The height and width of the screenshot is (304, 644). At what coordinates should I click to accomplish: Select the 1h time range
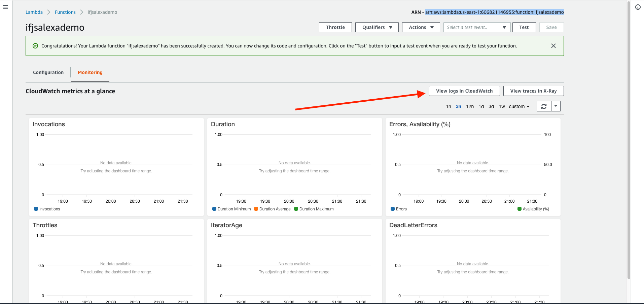tap(448, 106)
